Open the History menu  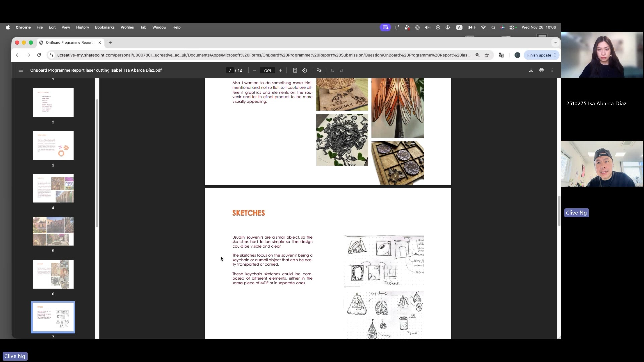click(x=83, y=27)
